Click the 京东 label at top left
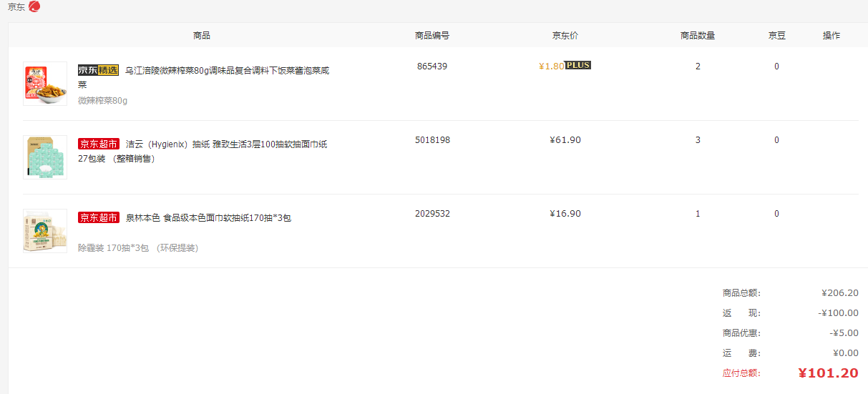This screenshot has width=868, height=394. (x=16, y=7)
